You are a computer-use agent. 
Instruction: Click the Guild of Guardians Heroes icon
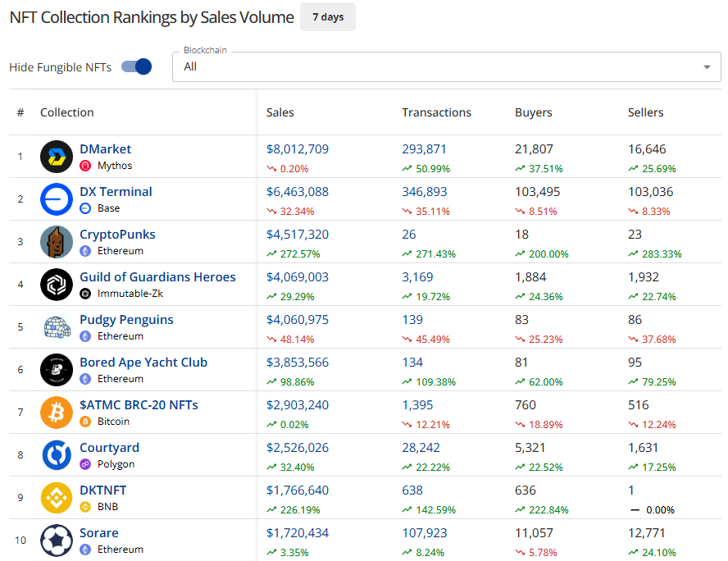click(57, 285)
